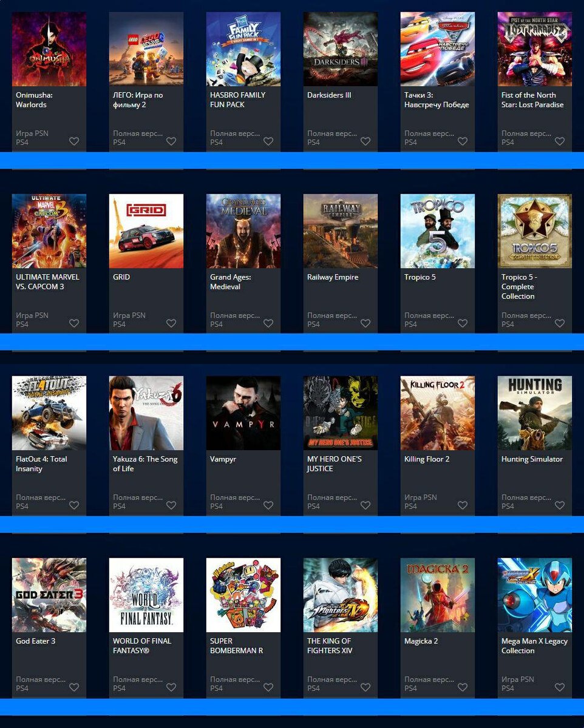Open Lost Paradise cover artwork

click(x=535, y=49)
